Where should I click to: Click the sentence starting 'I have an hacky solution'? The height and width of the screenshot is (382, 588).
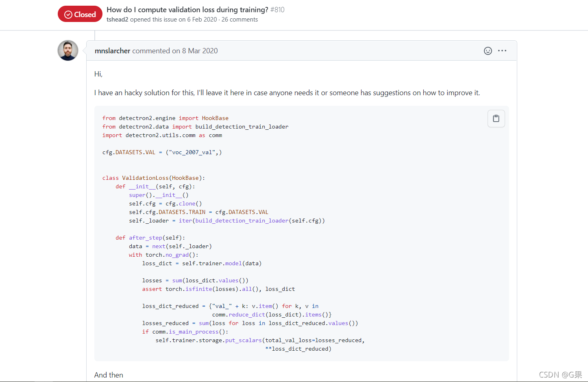click(287, 93)
